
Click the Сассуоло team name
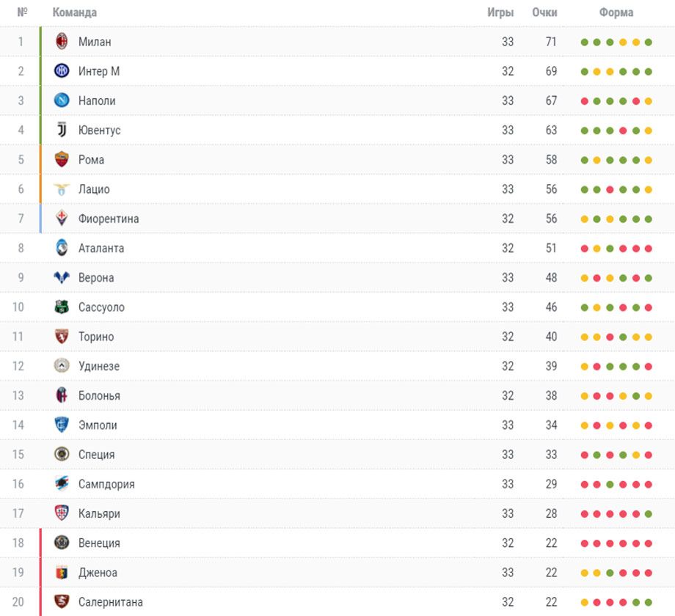pos(101,307)
